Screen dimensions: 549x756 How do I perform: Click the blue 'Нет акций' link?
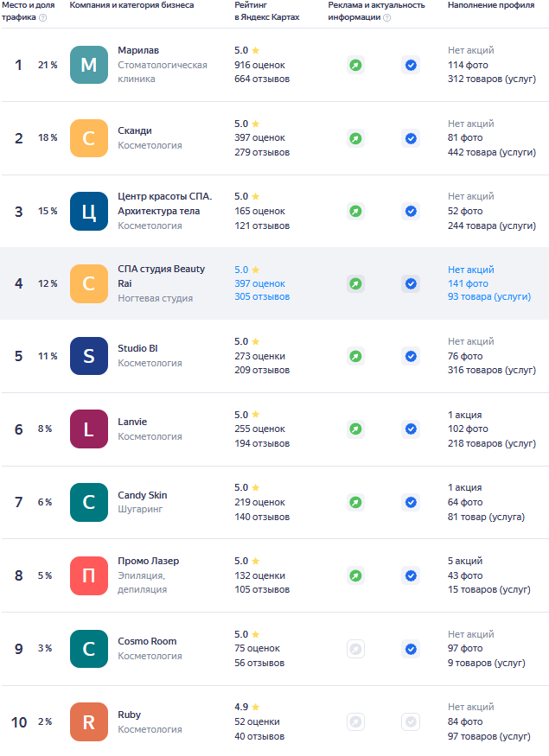(x=470, y=270)
